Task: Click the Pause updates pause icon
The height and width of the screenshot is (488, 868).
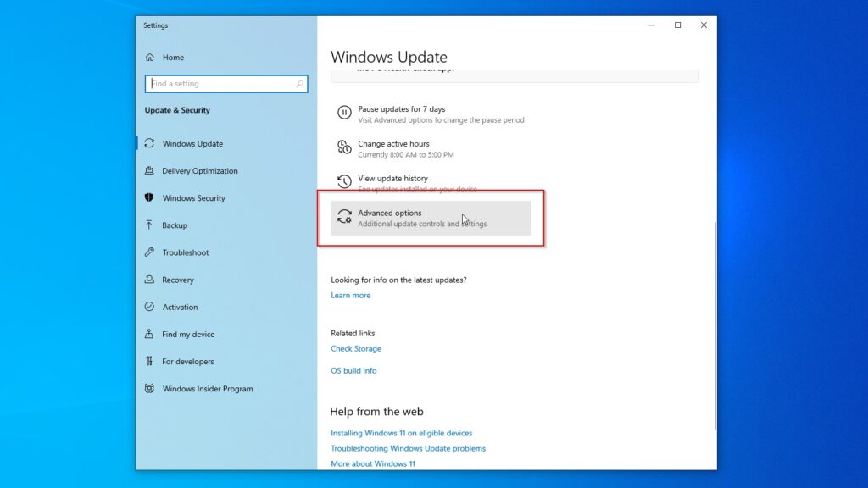Action: click(x=344, y=114)
